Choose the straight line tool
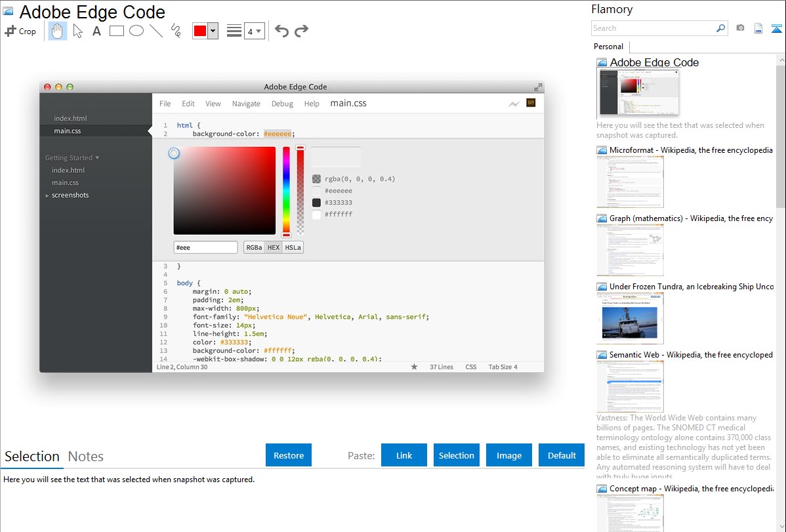Screen dimensions: 786x532 [156, 31]
